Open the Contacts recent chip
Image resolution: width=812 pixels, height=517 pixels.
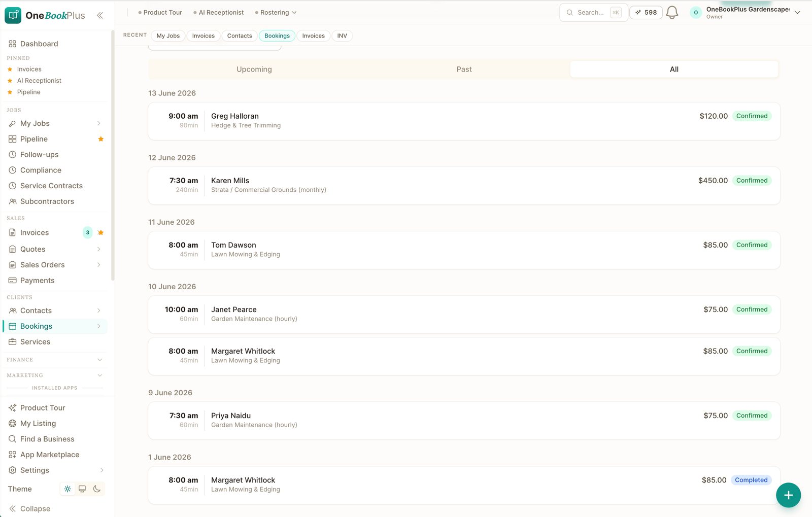pos(240,36)
